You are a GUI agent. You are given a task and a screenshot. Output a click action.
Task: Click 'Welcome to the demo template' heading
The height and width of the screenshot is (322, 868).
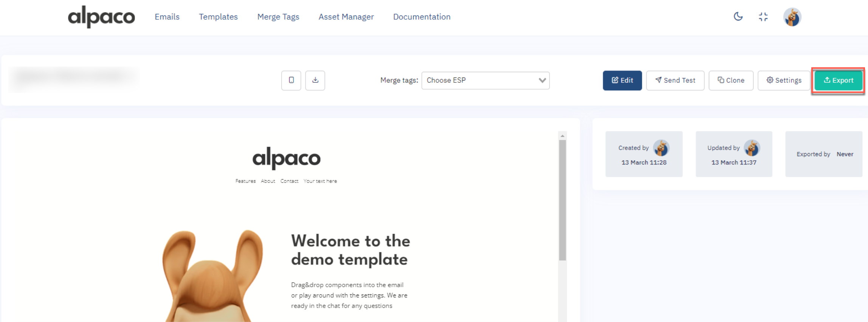tap(350, 250)
